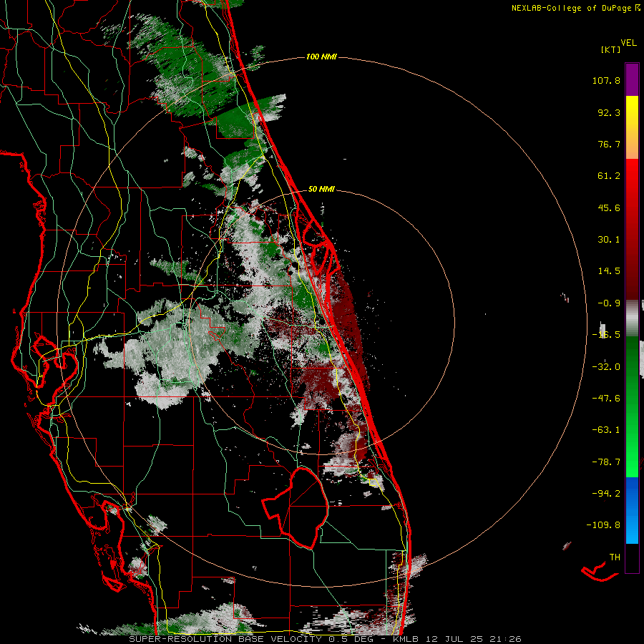Click the 92.3 velocity scale value

coord(609,112)
